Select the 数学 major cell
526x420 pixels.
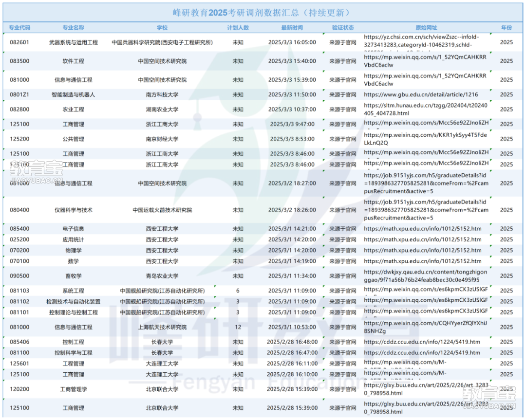click(73, 261)
